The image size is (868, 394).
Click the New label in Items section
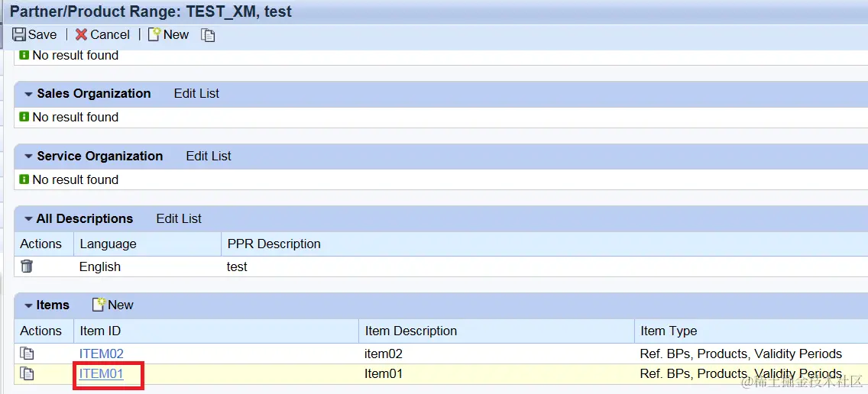tap(121, 305)
